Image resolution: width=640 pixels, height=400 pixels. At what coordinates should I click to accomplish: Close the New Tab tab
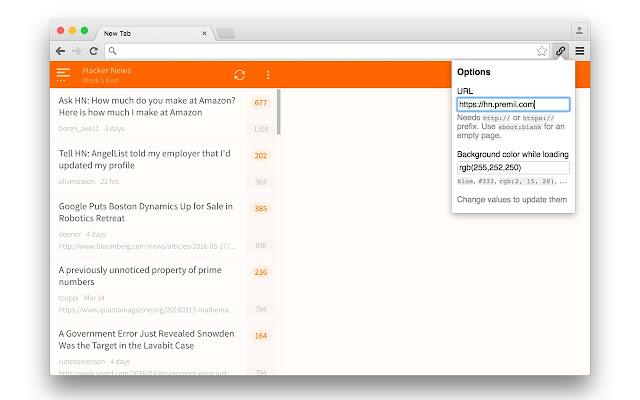(204, 33)
